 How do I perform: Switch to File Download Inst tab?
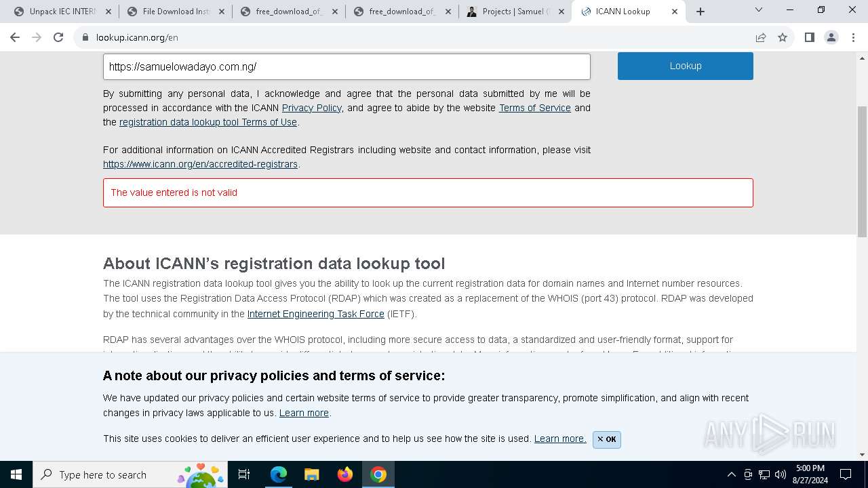175,12
